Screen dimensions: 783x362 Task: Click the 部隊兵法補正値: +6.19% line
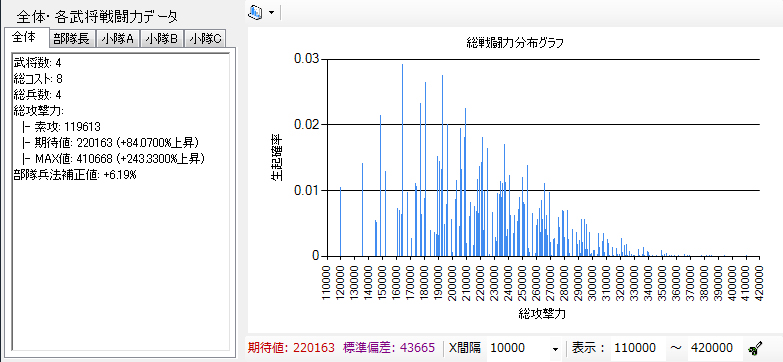(75, 175)
